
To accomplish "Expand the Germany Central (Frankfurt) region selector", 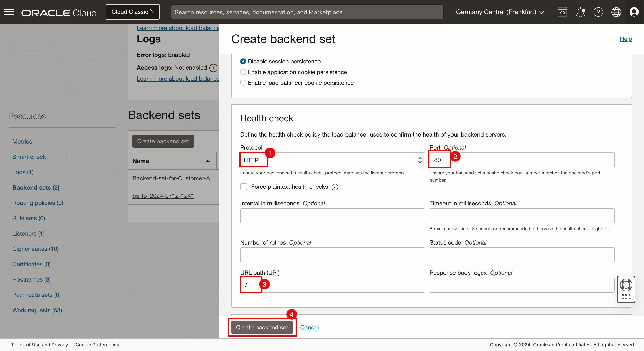I will [500, 12].
